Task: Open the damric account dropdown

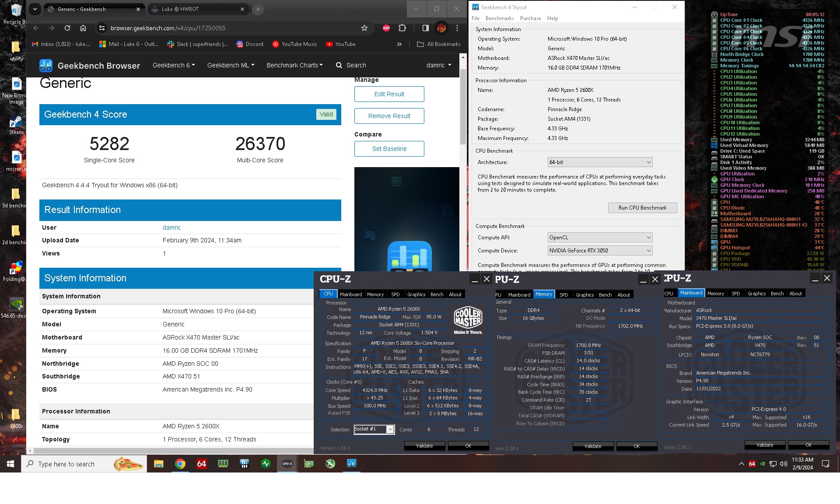Action: click(x=439, y=65)
